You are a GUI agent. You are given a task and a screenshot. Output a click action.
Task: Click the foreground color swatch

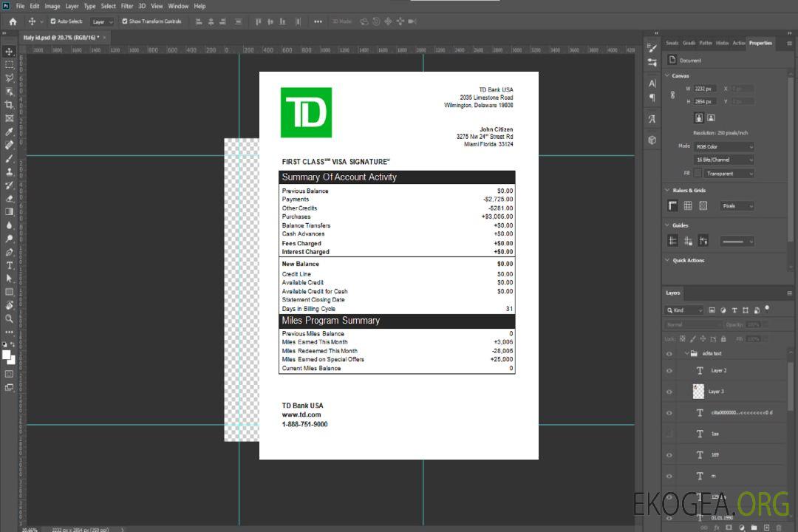pos(7,355)
